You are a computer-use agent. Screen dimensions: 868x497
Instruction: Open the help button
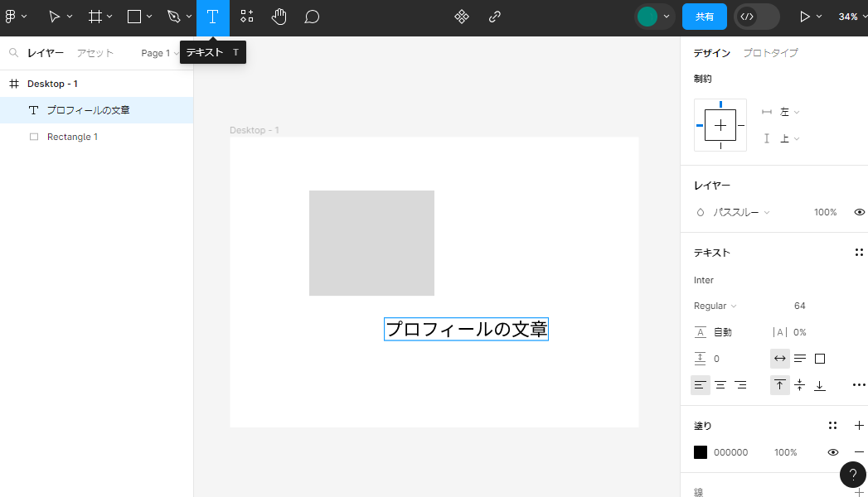[x=852, y=475]
